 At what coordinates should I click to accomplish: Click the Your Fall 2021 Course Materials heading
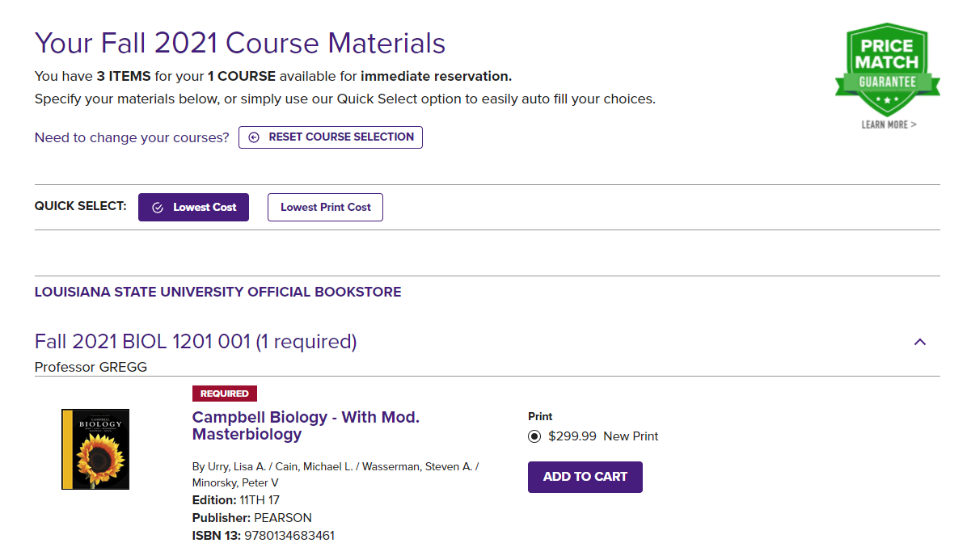(240, 43)
